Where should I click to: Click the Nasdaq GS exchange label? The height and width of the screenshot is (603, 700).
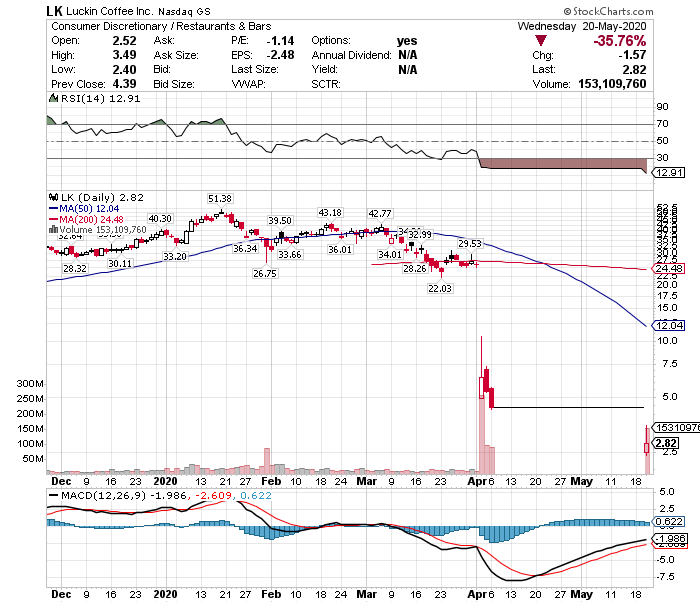point(184,12)
